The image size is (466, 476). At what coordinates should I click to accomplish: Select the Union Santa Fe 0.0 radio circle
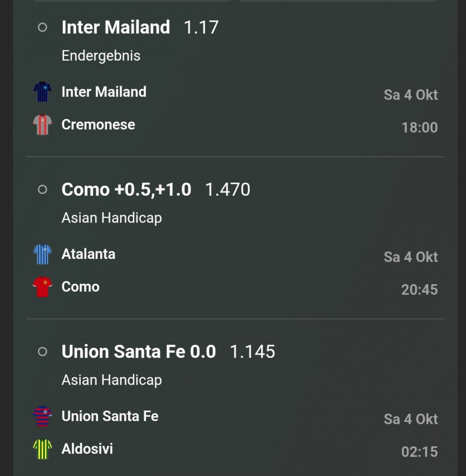click(43, 352)
